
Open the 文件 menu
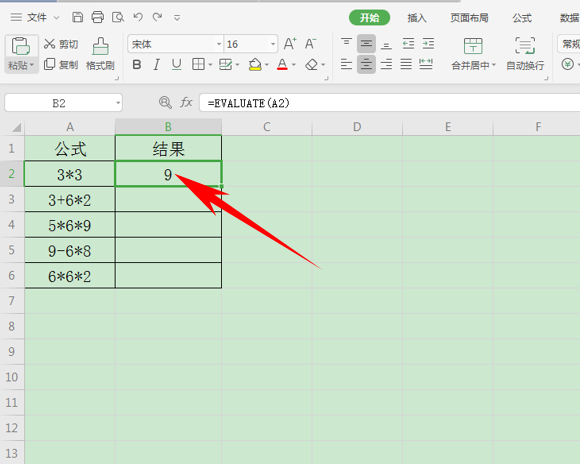[x=37, y=17]
